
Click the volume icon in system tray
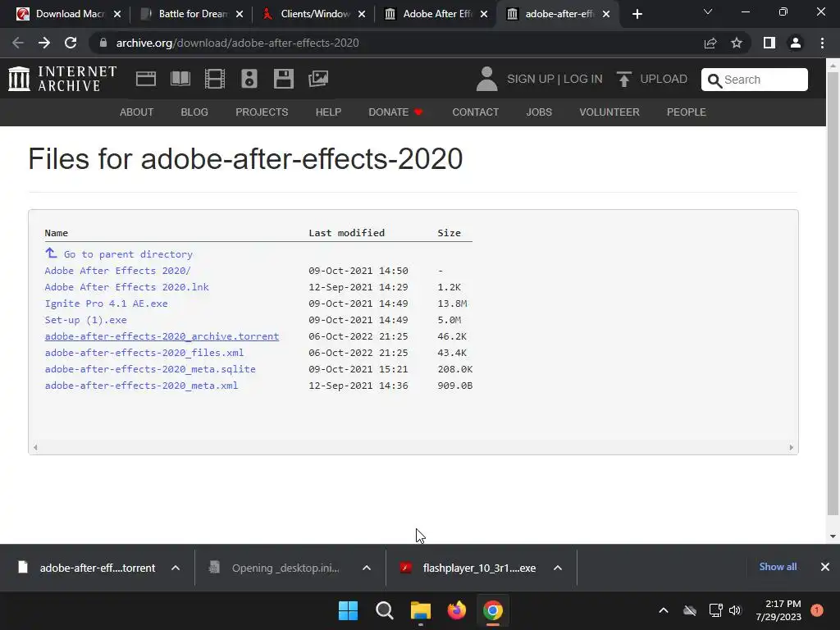click(735, 610)
